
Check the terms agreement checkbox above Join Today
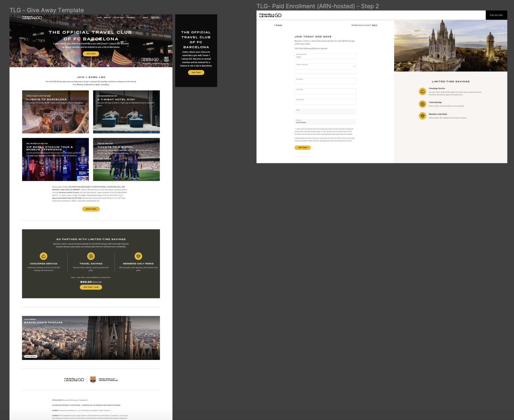tap(295, 129)
